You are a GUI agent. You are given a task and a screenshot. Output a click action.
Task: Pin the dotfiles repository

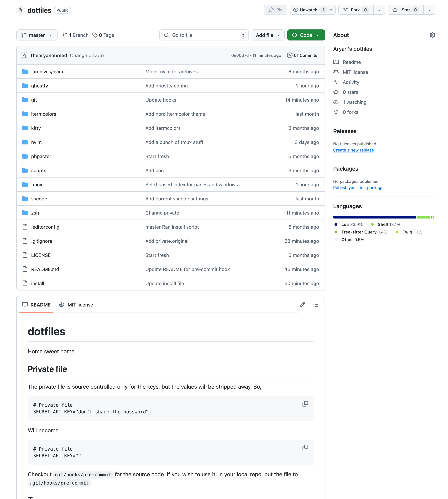coord(275,10)
